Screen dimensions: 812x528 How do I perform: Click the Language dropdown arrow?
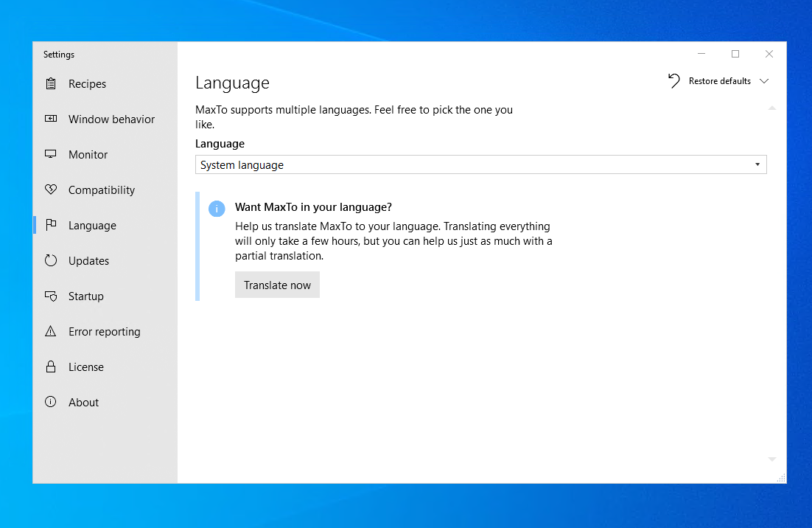[757, 164]
